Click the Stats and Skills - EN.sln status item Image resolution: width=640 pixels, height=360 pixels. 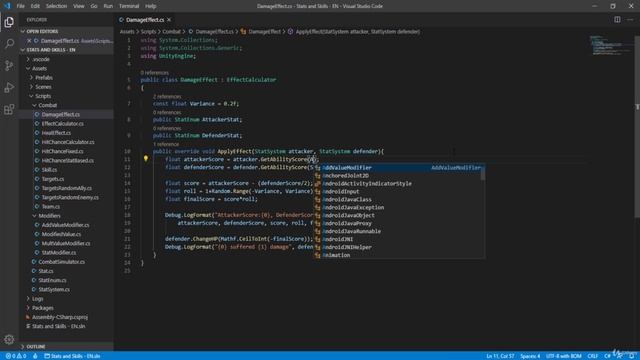tap(72, 356)
